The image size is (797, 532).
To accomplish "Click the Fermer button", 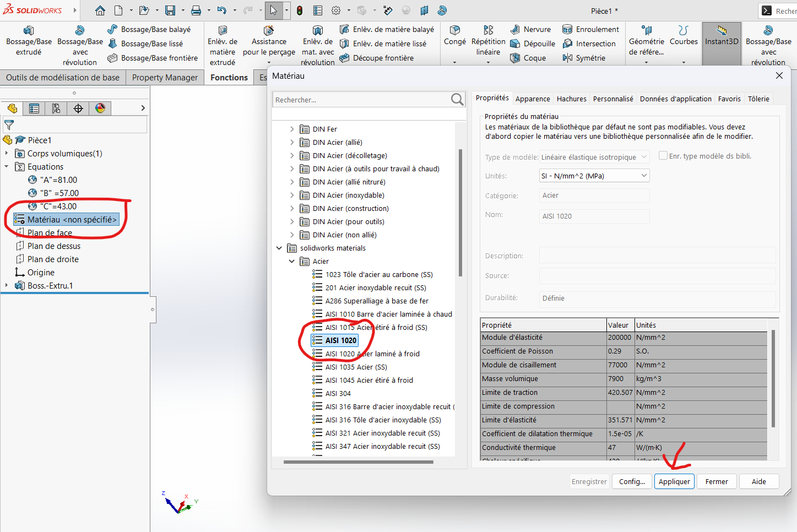I will click(717, 481).
